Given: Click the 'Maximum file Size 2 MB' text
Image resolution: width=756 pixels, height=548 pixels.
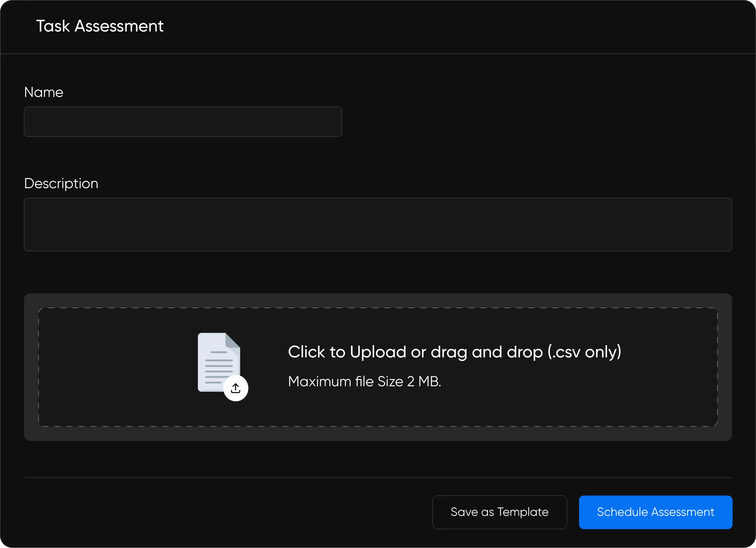Looking at the screenshot, I should pyautogui.click(x=364, y=381).
